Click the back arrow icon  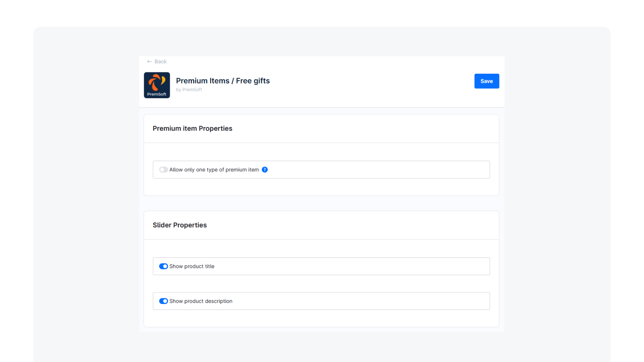click(x=149, y=62)
